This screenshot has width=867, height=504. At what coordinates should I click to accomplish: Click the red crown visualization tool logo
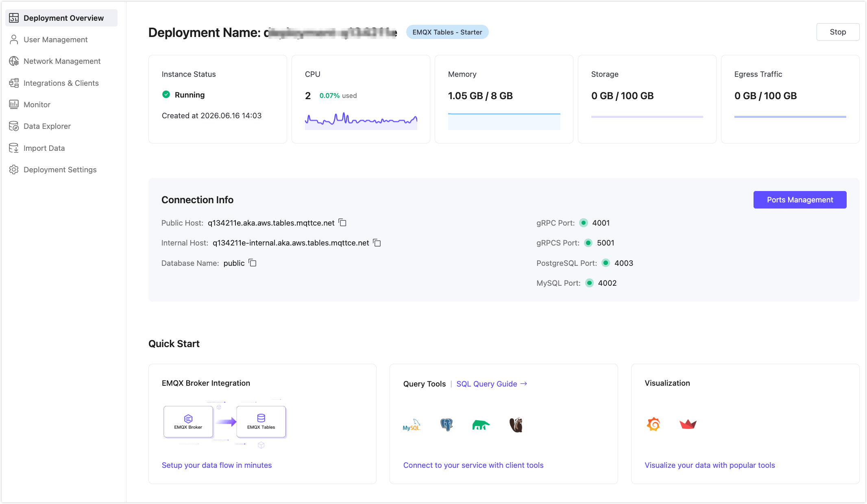point(688,424)
